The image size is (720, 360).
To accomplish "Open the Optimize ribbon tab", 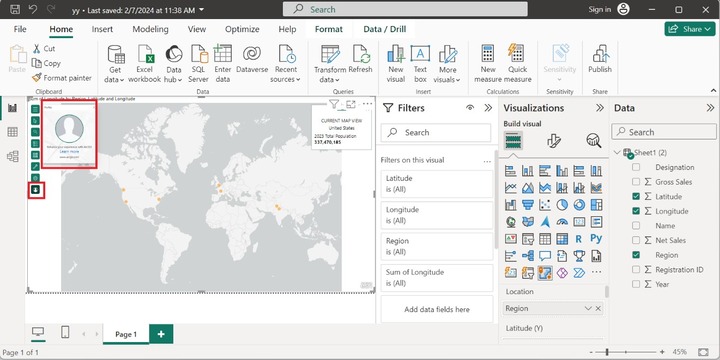I will click(x=242, y=29).
